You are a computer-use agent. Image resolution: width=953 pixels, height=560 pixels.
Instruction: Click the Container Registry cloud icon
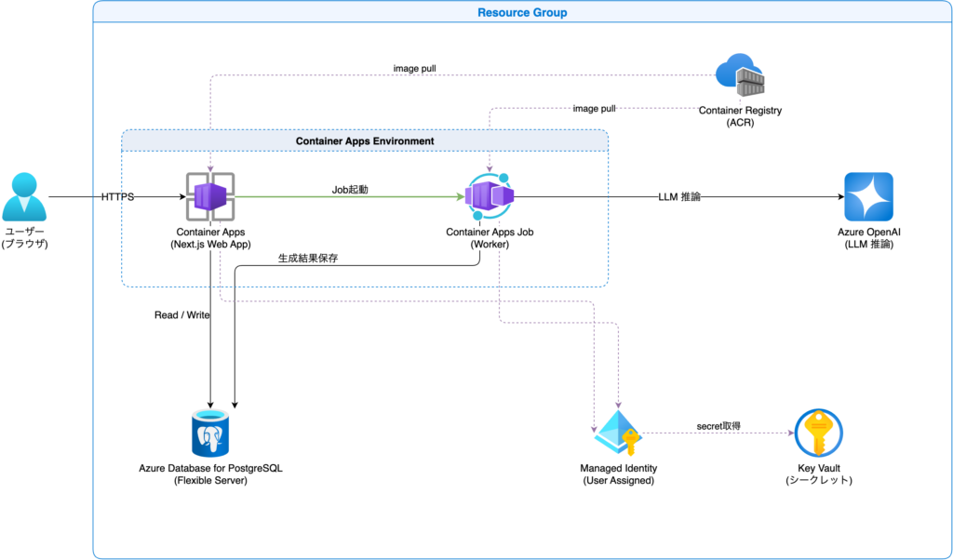click(x=740, y=75)
